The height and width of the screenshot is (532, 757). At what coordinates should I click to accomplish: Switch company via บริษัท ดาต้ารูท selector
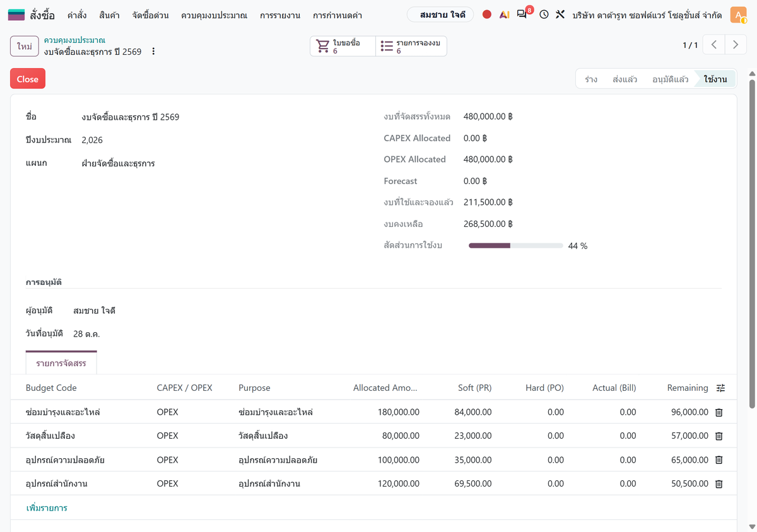pyautogui.click(x=647, y=14)
